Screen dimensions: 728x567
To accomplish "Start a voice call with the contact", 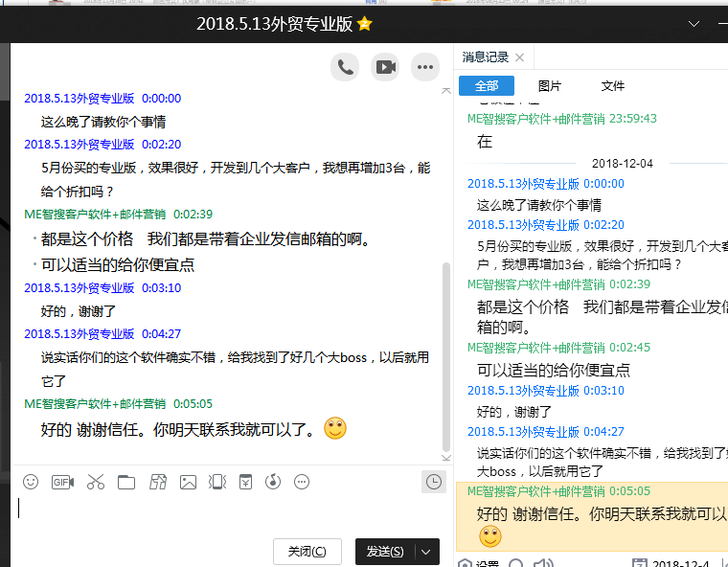I will 345,67.
